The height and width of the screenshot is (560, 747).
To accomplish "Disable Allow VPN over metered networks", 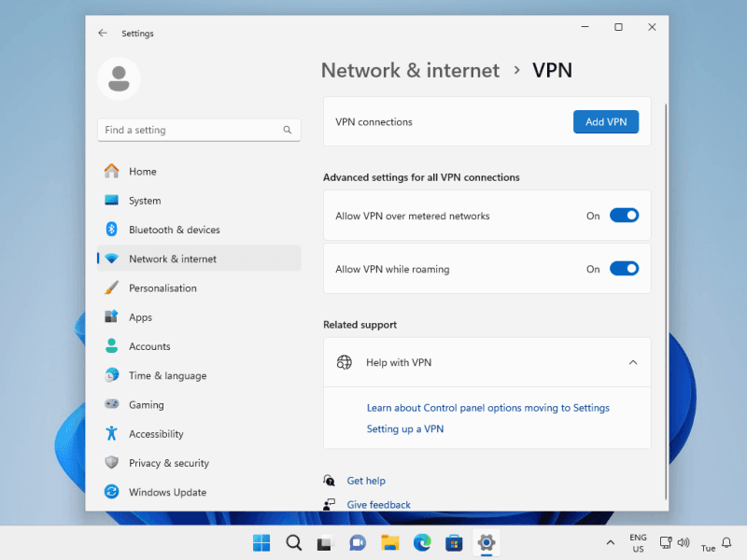I will click(x=624, y=216).
